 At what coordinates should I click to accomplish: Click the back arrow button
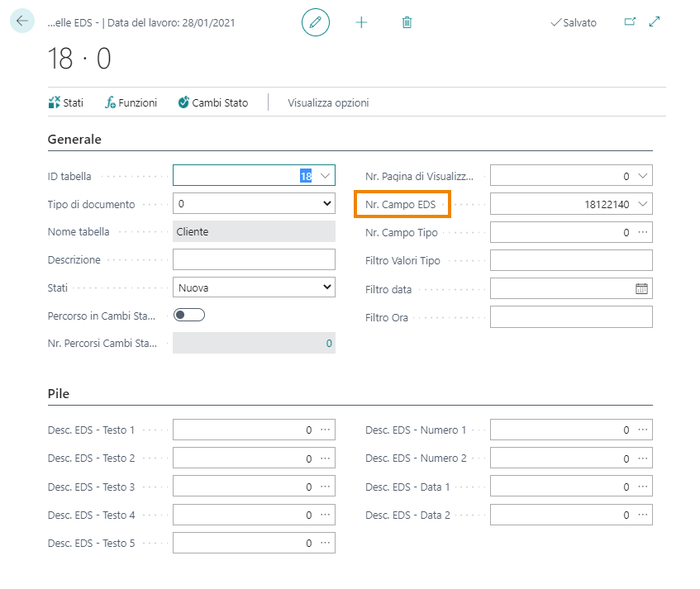(x=21, y=21)
